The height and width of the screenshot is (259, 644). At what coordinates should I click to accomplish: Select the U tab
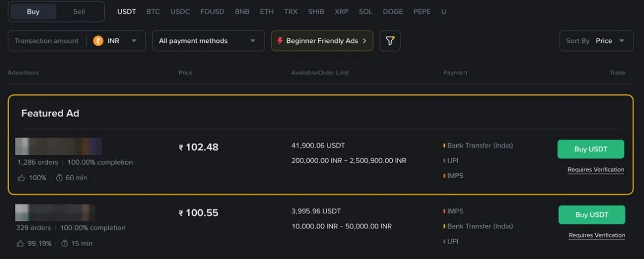point(443,11)
